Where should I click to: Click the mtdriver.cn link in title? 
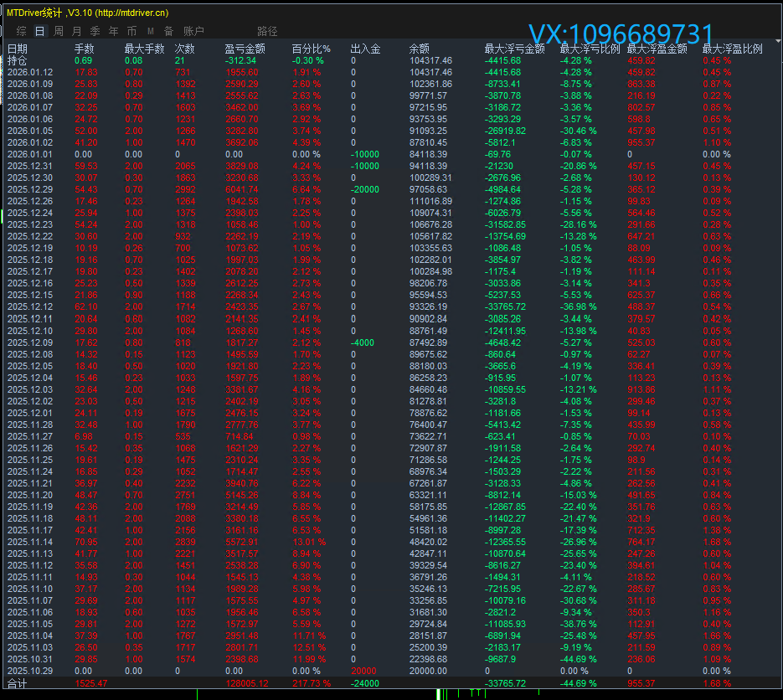130,13
